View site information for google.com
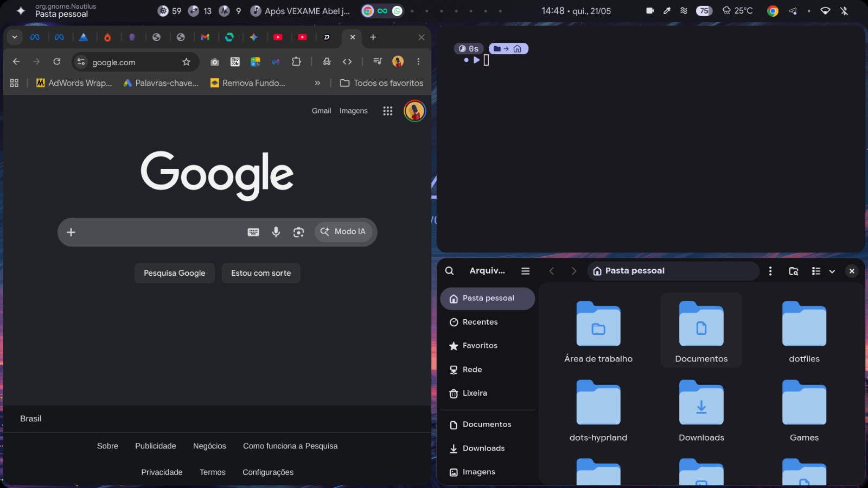The width and height of the screenshot is (868, 488). click(x=81, y=62)
